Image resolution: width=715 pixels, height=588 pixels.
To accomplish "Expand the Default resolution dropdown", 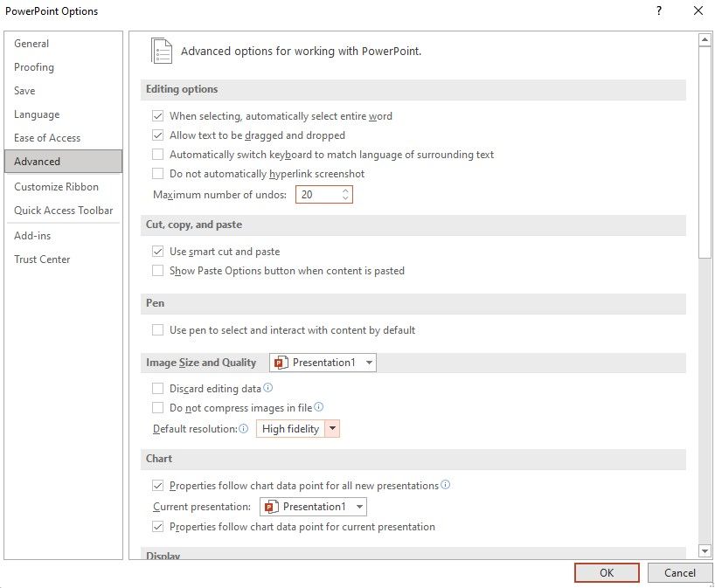I will (x=332, y=429).
